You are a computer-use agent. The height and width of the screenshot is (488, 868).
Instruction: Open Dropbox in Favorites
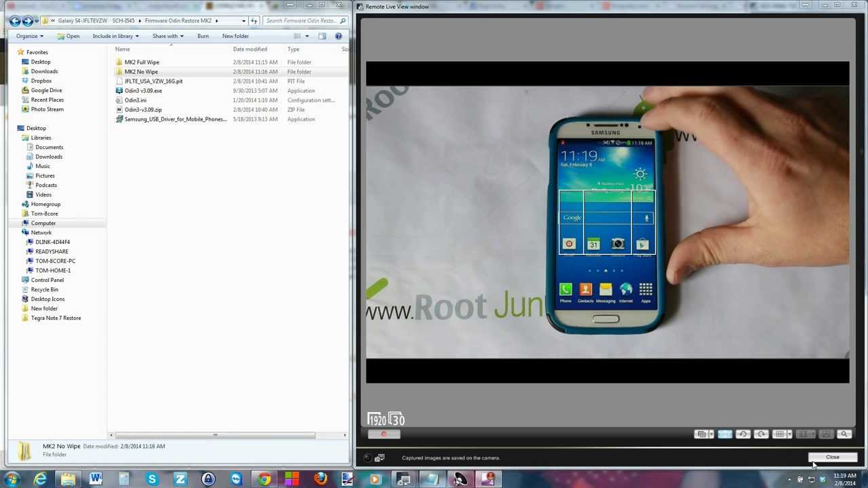[x=41, y=81]
